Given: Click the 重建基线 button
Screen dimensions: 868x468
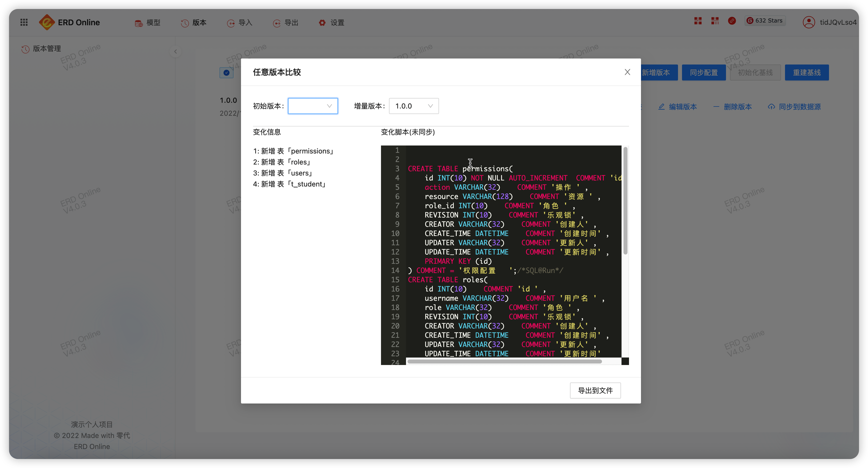Looking at the screenshot, I should [807, 72].
